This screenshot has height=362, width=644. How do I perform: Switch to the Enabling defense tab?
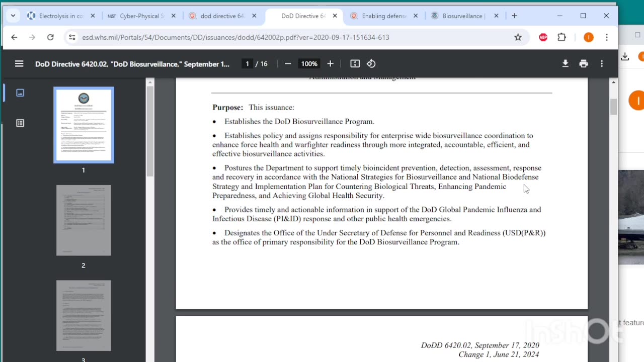(x=384, y=16)
